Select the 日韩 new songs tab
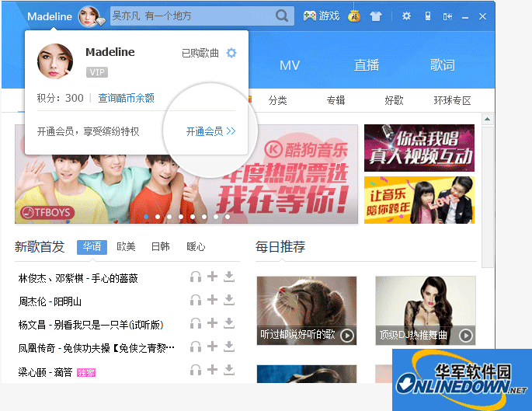532x411 pixels. (161, 247)
